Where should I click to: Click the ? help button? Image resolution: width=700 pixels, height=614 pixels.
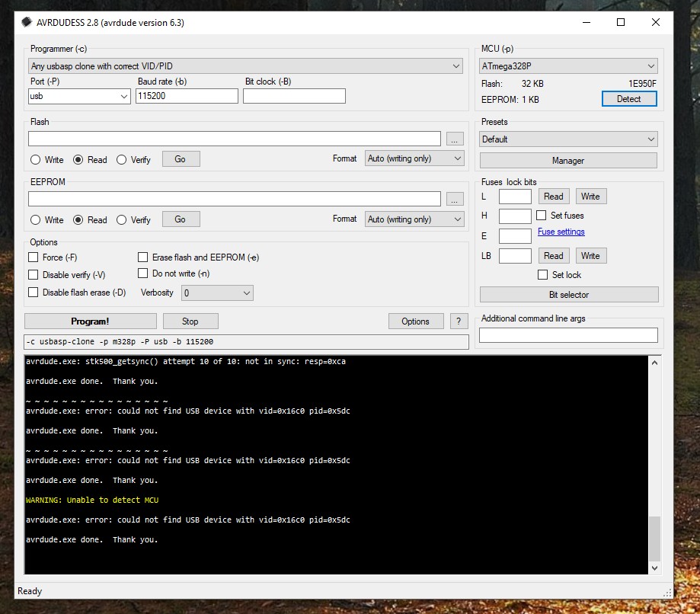[459, 321]
